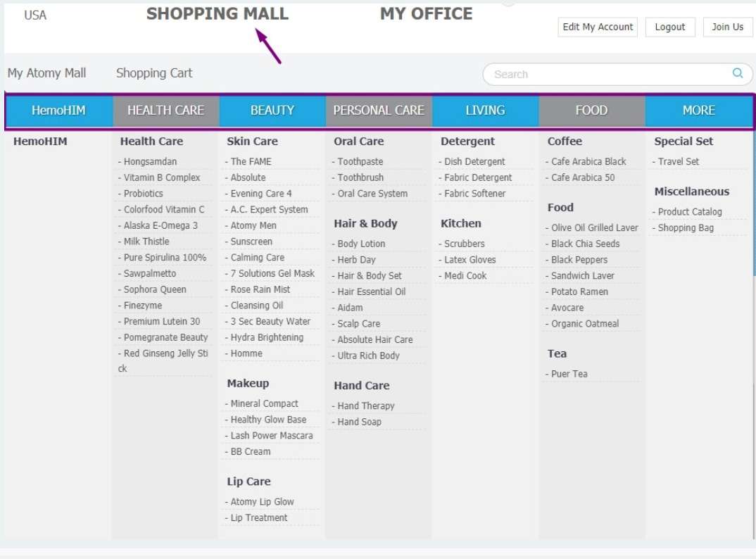Open the Cleansing Oil link

(256, 306)
